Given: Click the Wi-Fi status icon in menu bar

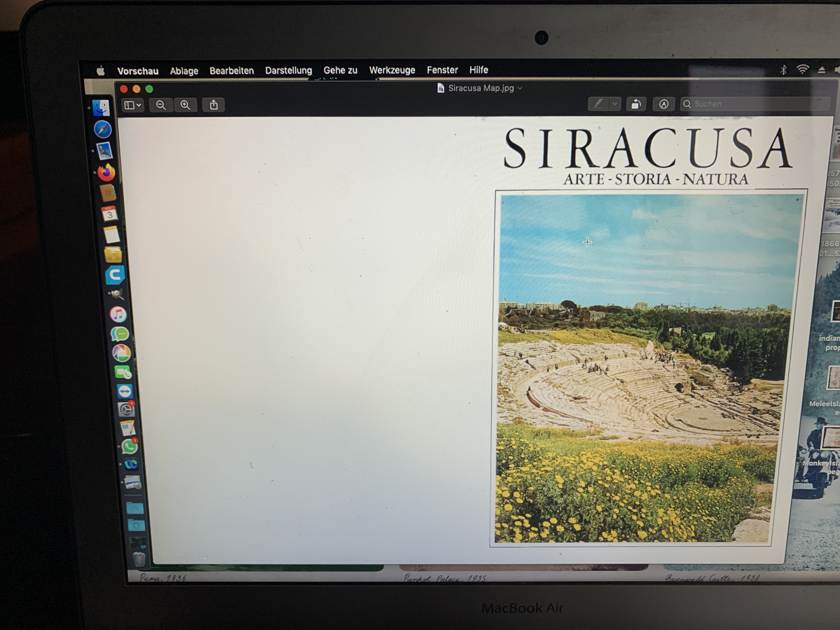Looking at the screenshot, I should click(803, 70).
